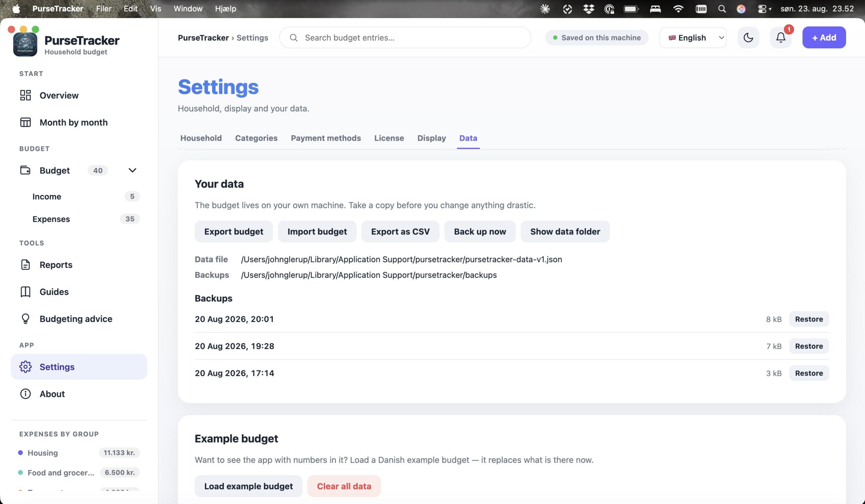865x504 pixels.
Task: Click the Apple menu icon
Action: pos(16,8)
